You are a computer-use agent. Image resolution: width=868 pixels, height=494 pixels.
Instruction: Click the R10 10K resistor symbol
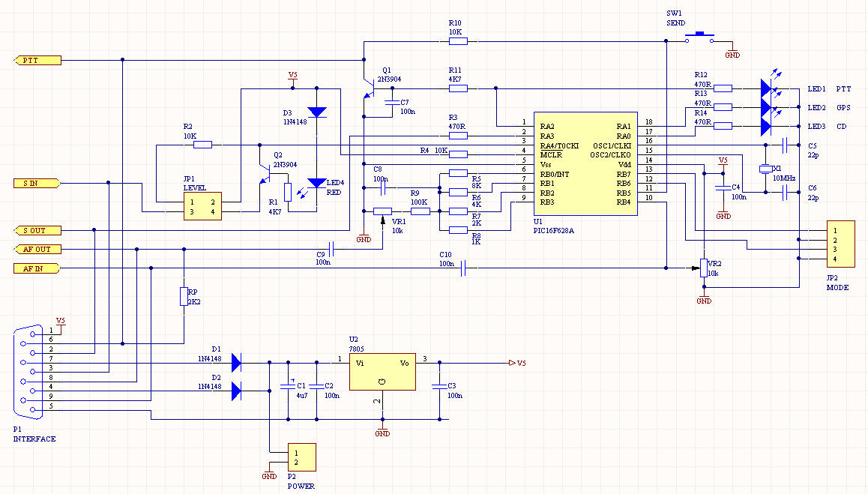(458, 41)
